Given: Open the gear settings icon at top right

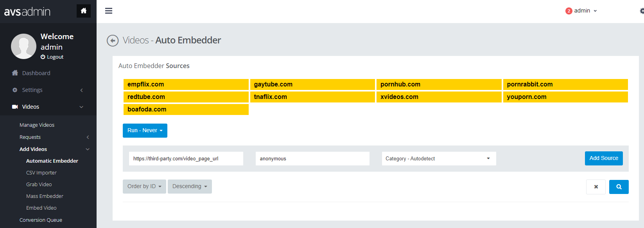Looking at the screenshot, I should tap(642, 11).
